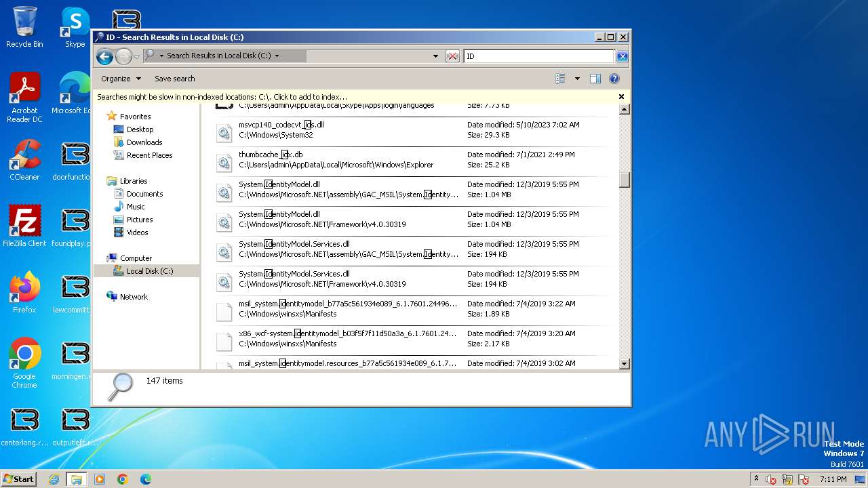Click into the search field containing ID
Viewport: 868px width, 488px height.
pyautogui.click(x=539, y=56)
